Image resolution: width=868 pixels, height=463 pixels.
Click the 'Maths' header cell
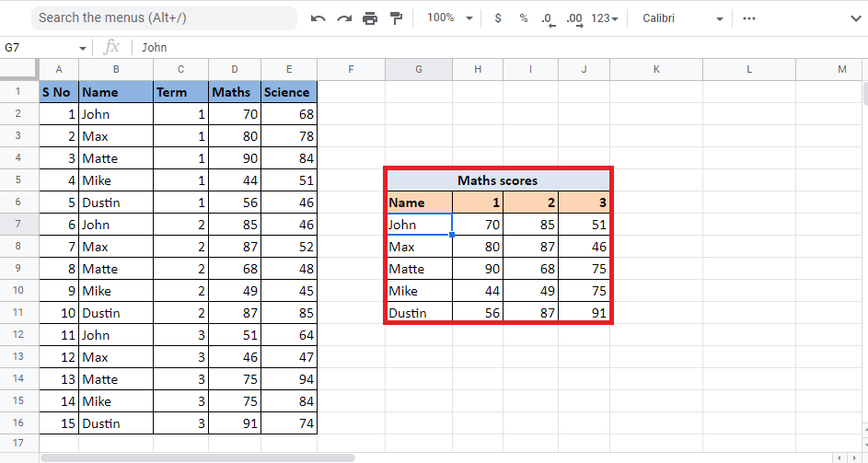coord(235,92)
